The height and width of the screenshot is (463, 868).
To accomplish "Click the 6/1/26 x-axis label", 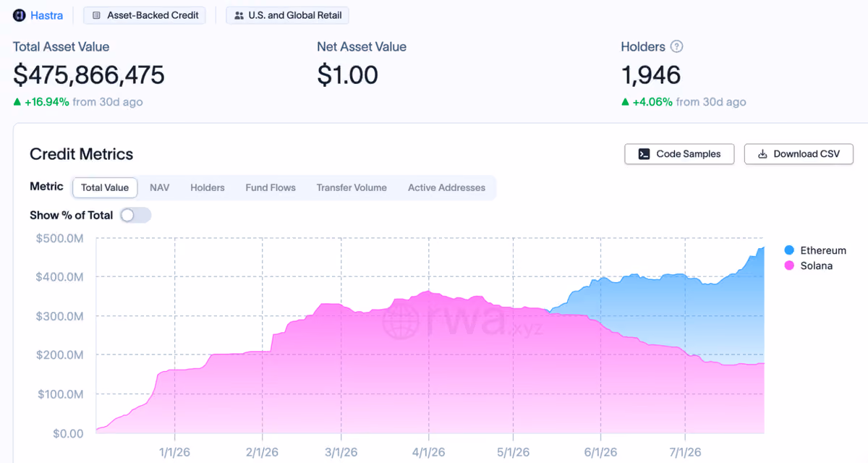I will point(600,452).
